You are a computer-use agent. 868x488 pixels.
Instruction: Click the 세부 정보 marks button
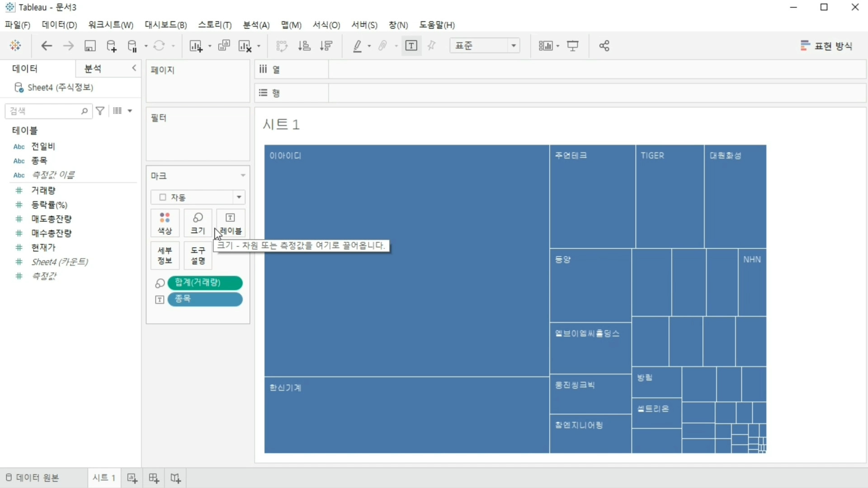165,255
